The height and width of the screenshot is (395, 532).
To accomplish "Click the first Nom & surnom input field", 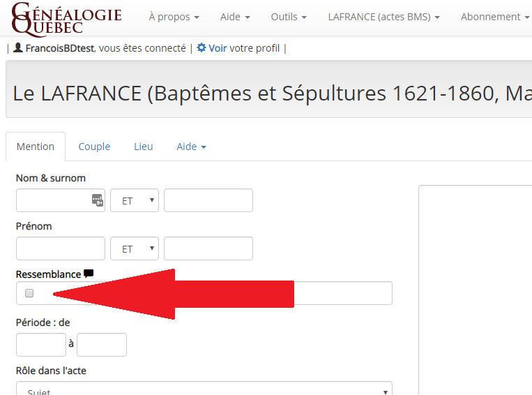I will [x=61, y=200].
